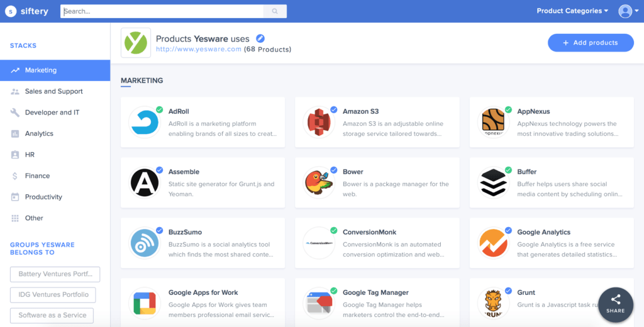Open the user profile avatar icon
This screenshot has width=644, height=327.
pyautogui.click(x=625, y=11)
